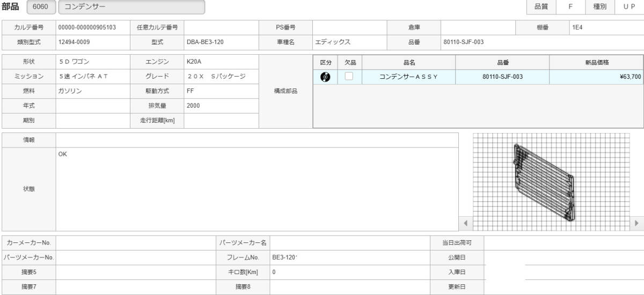Click the empty カーメーカーNo. field
Screen dimensions: 644x295
[136, 243]
